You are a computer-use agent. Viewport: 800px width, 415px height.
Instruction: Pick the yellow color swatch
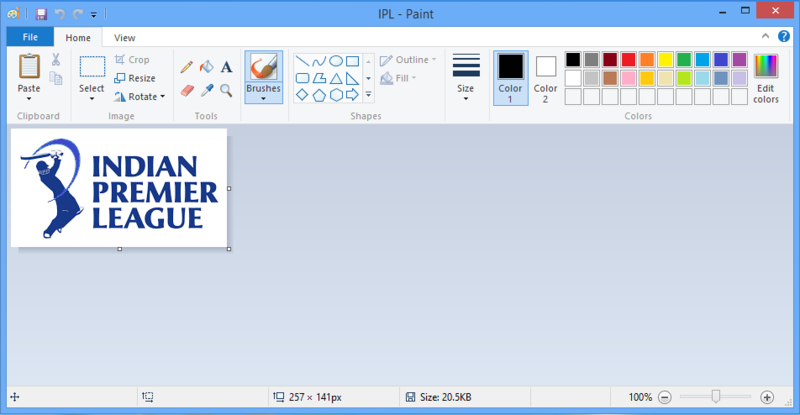[x=665, y=60]
